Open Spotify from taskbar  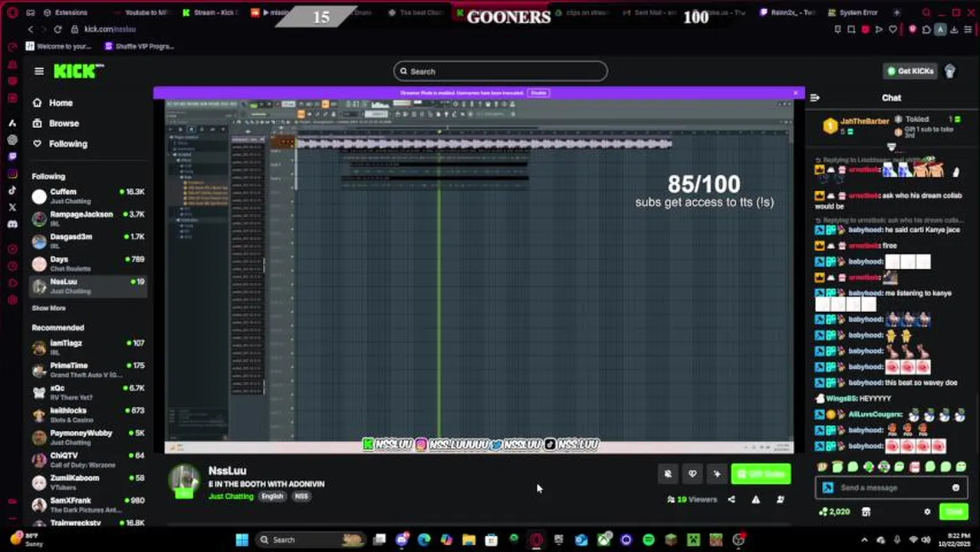(649, 540)
